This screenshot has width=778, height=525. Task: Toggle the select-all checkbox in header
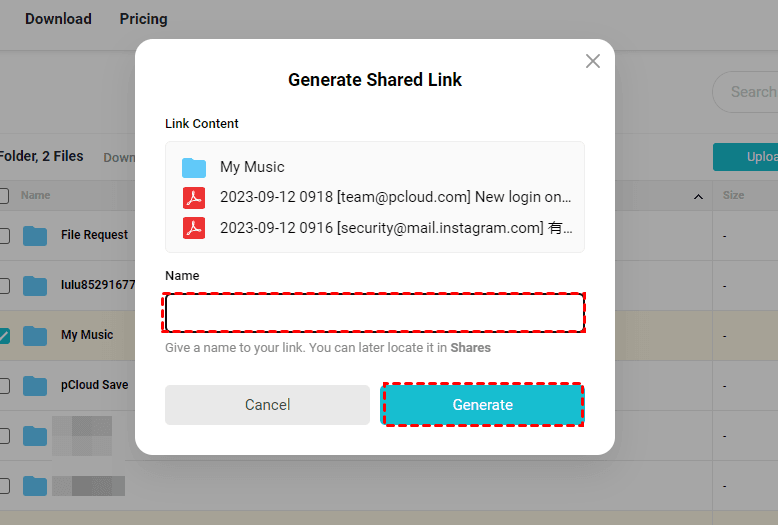[x=4, y=196]
